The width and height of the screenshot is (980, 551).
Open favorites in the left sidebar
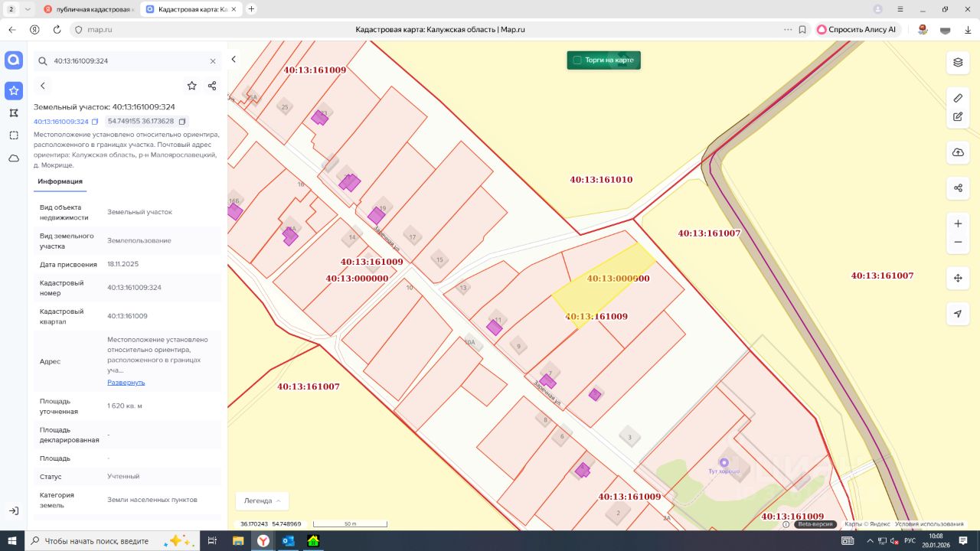tap(14, 91)
